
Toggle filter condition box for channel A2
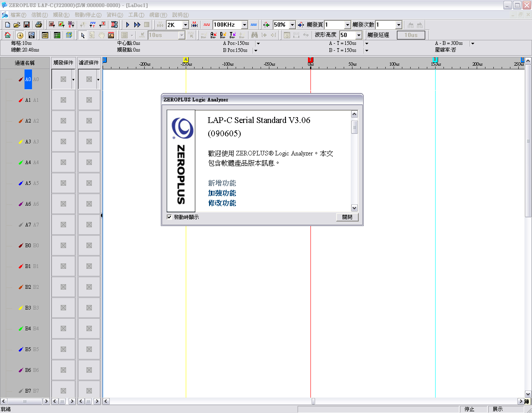tap(89, 120)
